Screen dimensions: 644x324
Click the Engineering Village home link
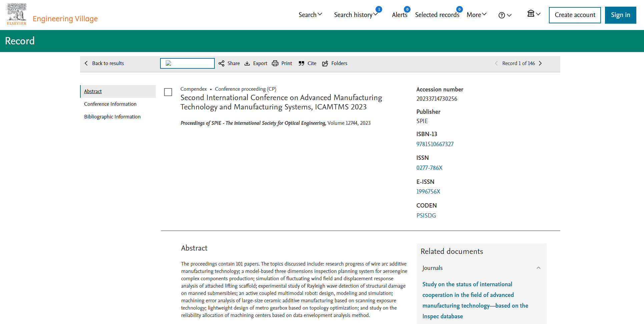(x=65, y=19)
